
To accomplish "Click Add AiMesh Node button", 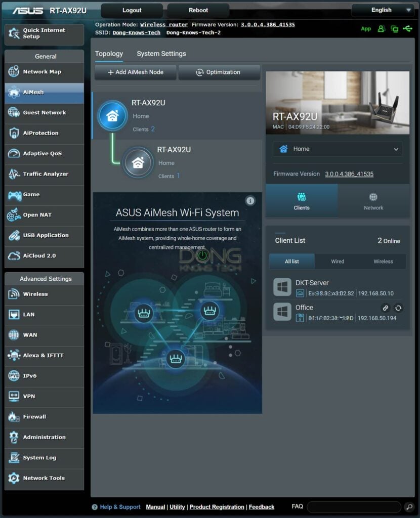I will click(x=136, y=72).
